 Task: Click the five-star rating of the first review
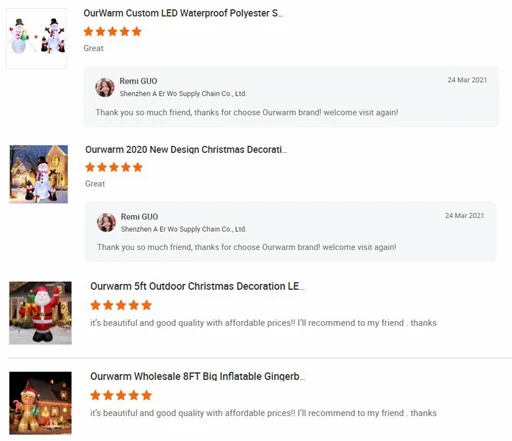click(113, 32)
